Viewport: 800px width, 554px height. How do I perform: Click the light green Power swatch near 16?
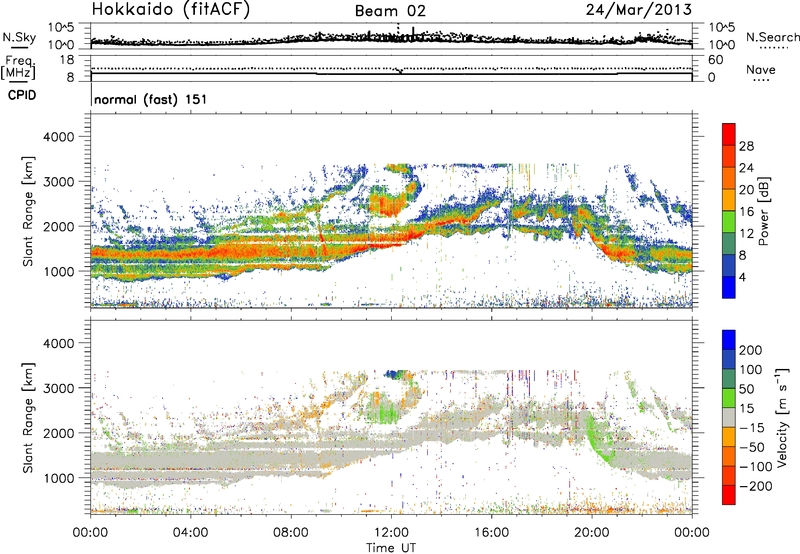(729, 221)
